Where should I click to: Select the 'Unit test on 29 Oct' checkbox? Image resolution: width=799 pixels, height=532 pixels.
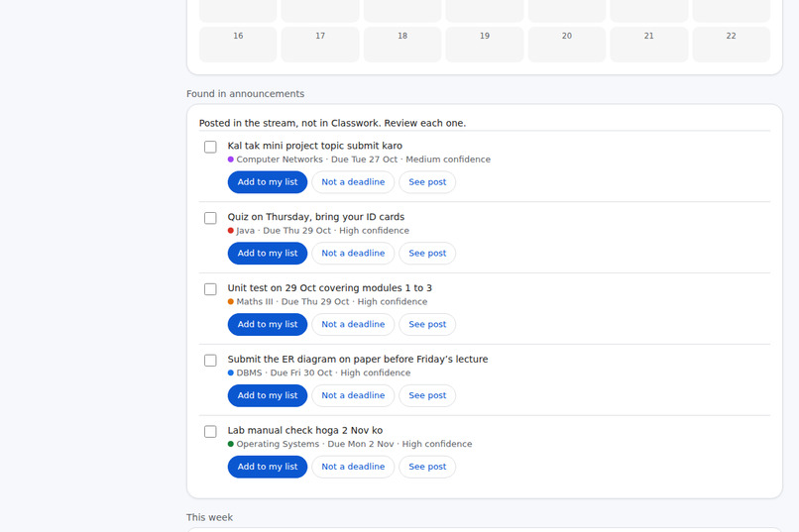pyautogui.click(x=210, y=289)
